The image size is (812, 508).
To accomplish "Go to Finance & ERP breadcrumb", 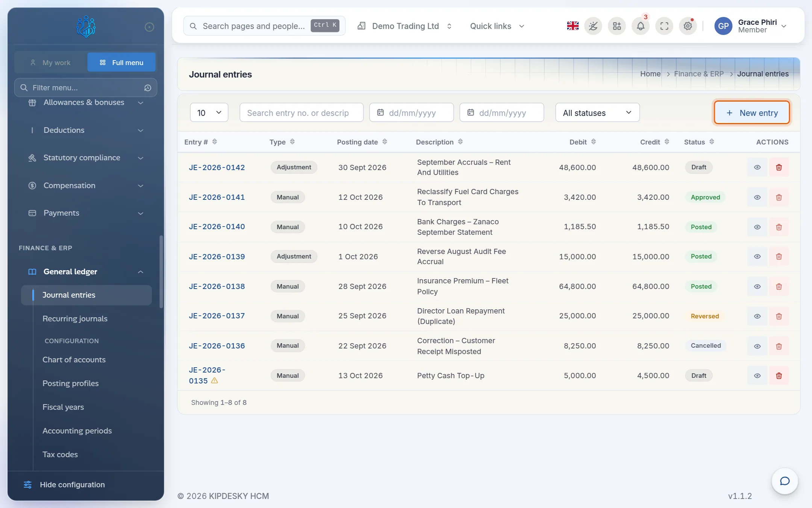I will tap(699, 74).
